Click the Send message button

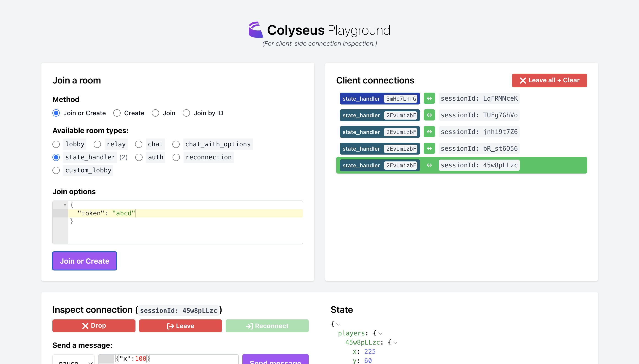pos(275,359)
